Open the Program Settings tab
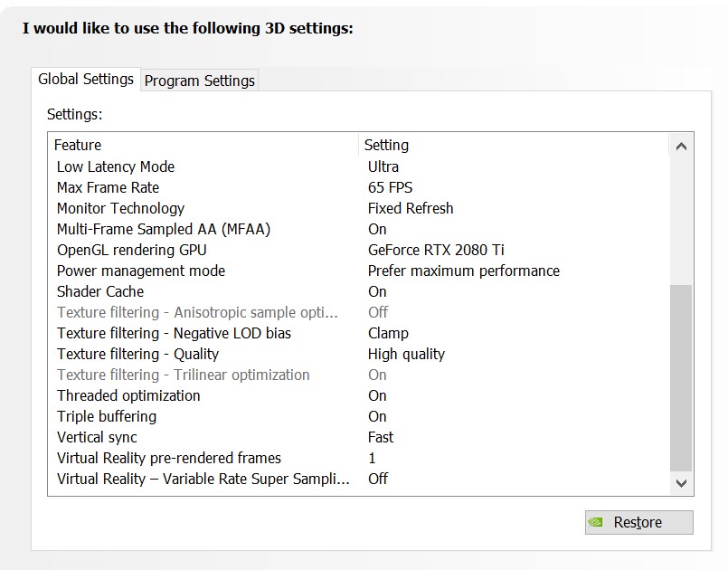 tap(199, 81)
